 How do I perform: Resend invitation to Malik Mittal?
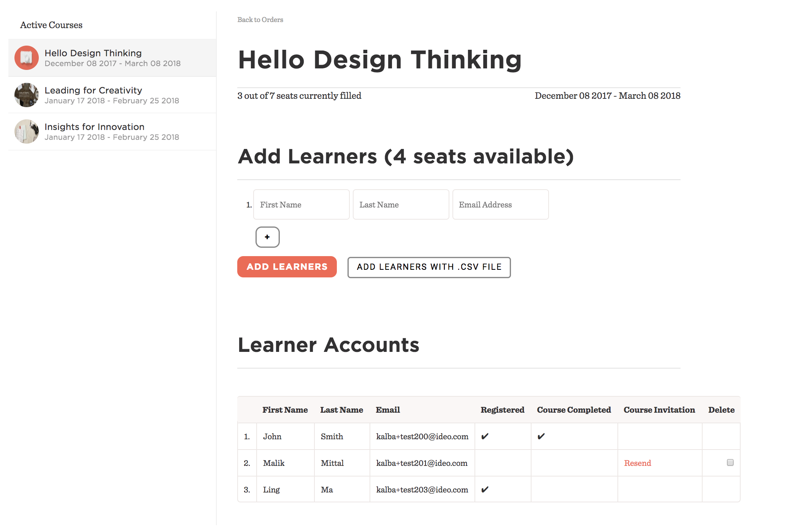click(637, 463)
